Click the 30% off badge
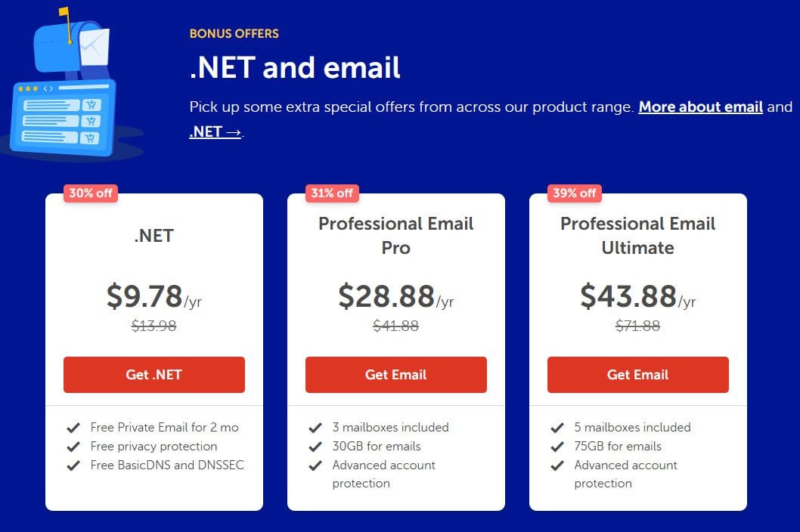Screen dimensions: 800x532 tap(90, 193)
